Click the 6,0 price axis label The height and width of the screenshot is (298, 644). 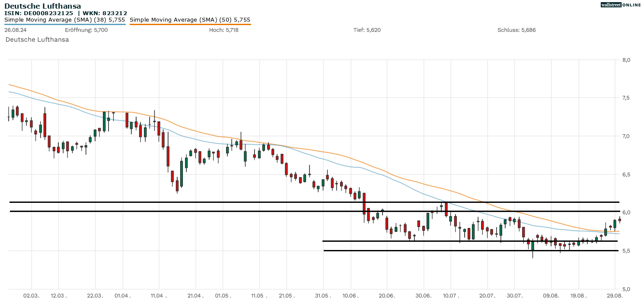(626, 212)
